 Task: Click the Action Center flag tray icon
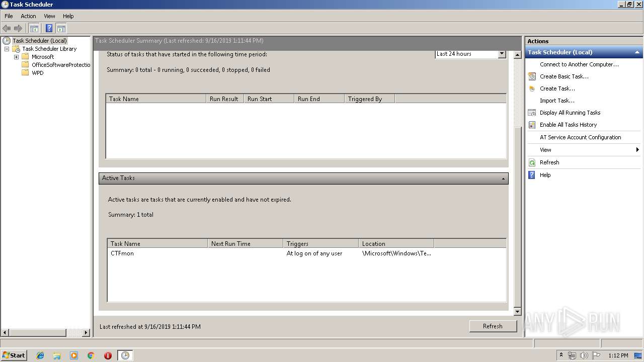[596, 355]
